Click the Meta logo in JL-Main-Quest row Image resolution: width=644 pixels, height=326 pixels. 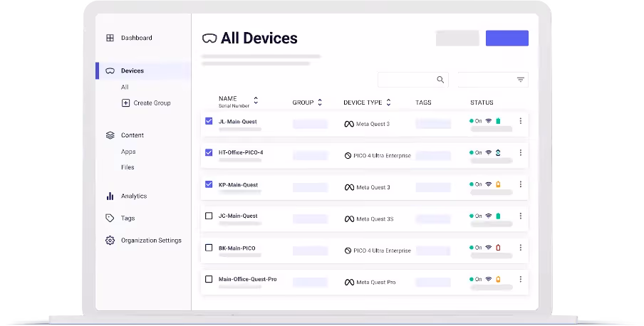[349, 124]
